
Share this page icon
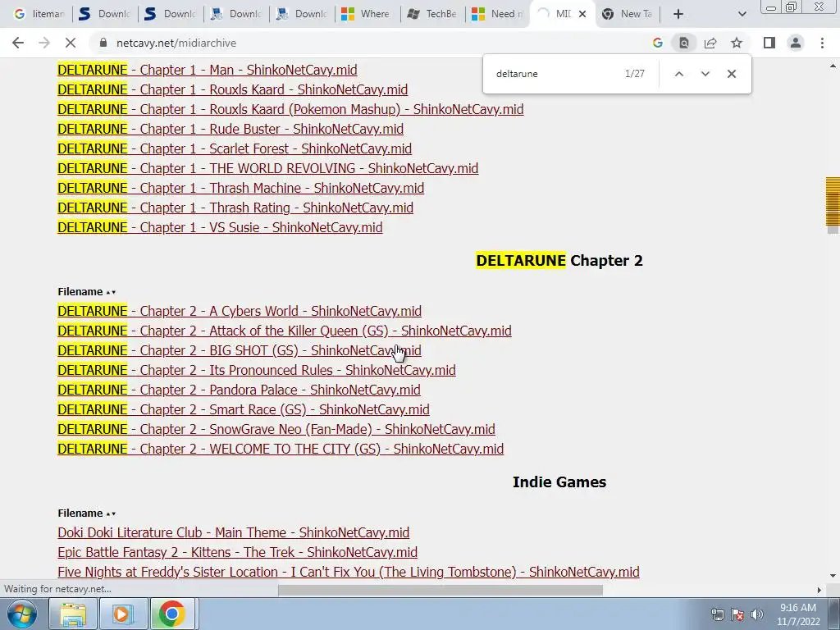point(710,43)
